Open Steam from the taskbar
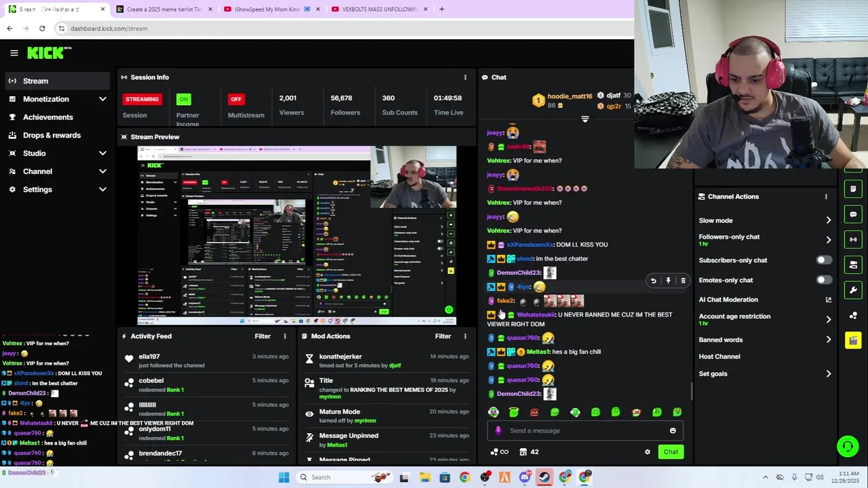The height and width of the screenshot is (488, 868). point(545,477)
